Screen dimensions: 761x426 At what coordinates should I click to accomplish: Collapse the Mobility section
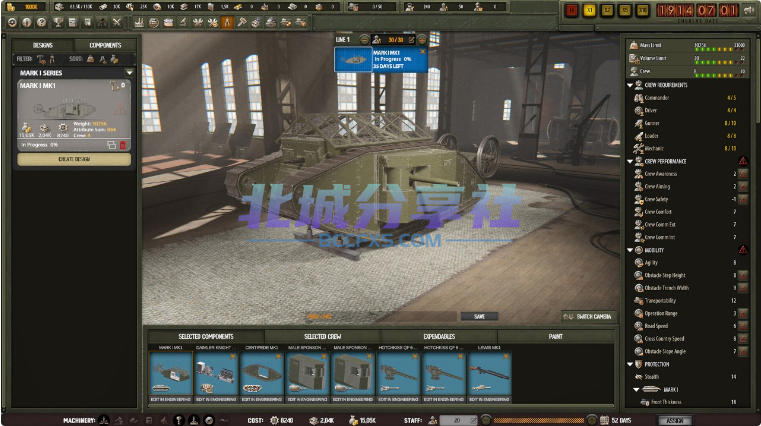[630, 250]
